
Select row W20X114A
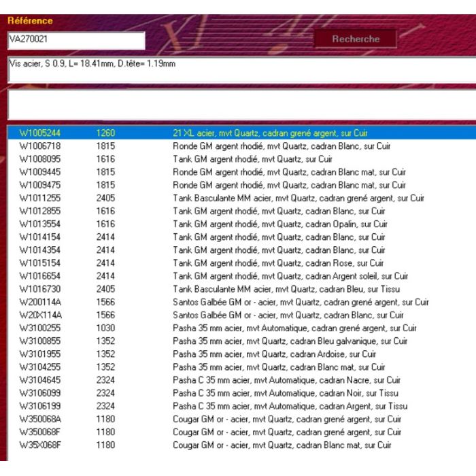tap(241, 315)
